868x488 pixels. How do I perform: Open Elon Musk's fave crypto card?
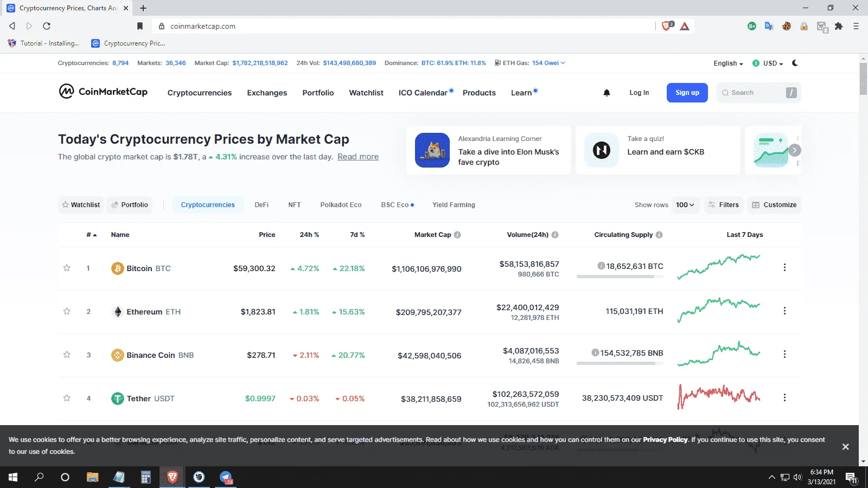tap(488, 150)
